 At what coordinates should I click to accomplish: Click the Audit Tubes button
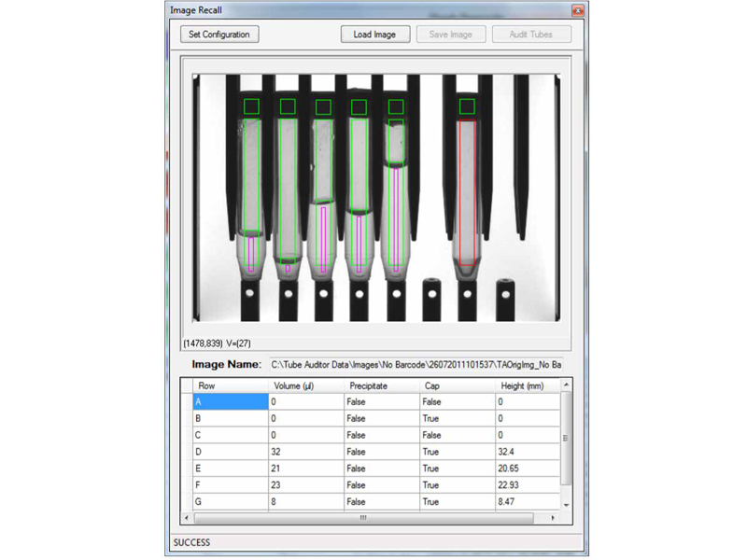click(x=530, y=35)
